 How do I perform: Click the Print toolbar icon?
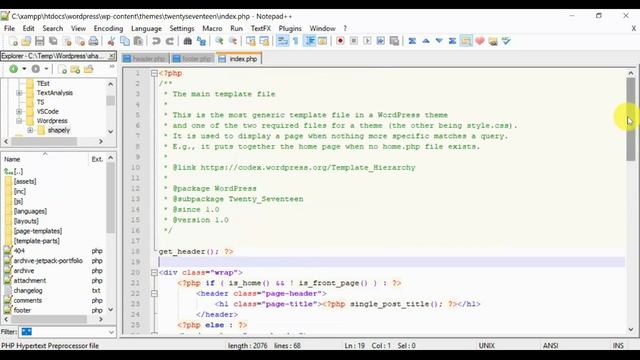(93, 41)
